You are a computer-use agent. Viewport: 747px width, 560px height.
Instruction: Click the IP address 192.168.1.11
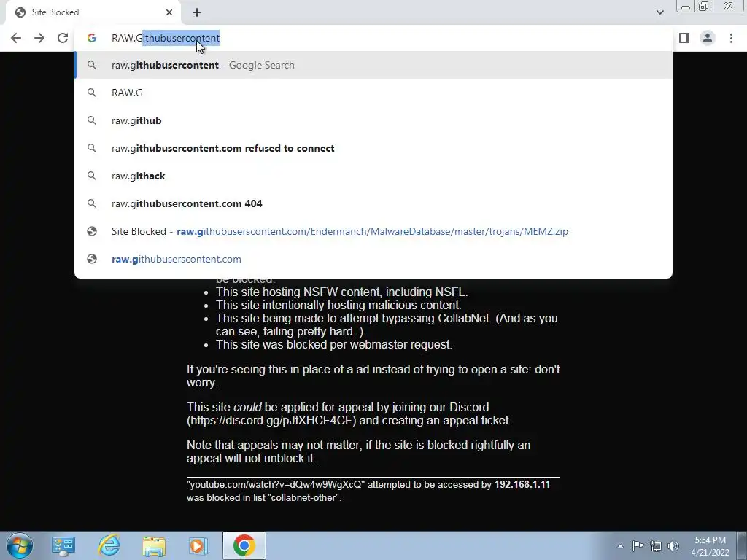pos(522,485)
